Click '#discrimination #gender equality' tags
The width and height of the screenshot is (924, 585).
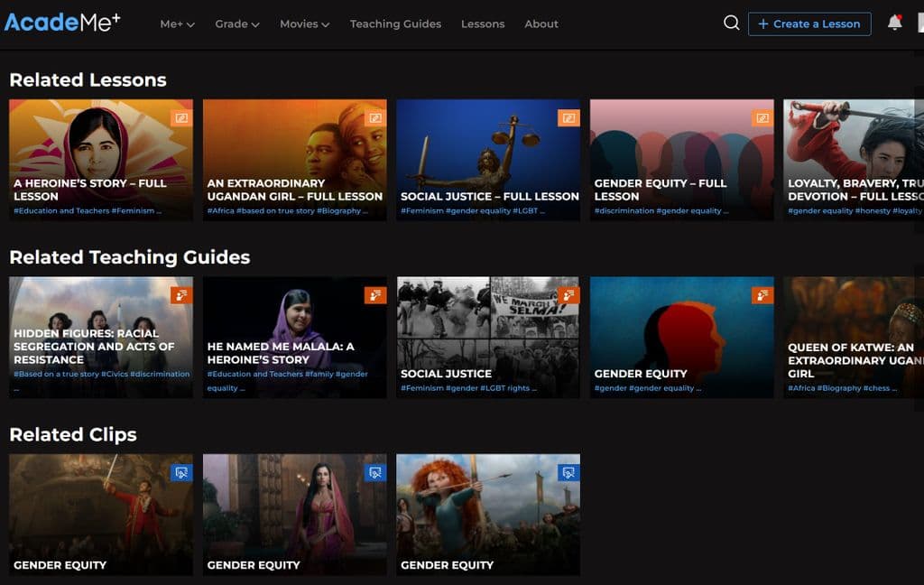pos(661,211)
